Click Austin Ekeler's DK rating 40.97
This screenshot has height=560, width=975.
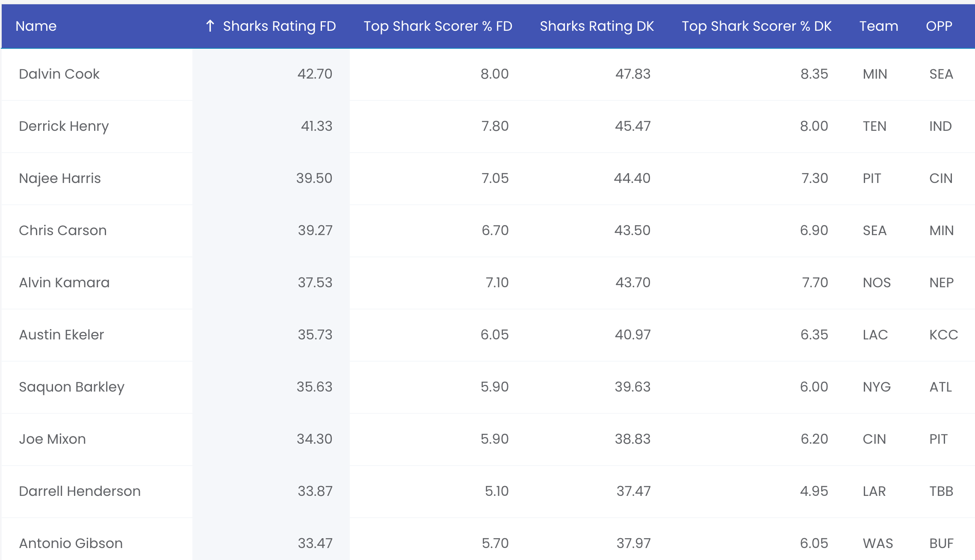[x=633, y=335]
